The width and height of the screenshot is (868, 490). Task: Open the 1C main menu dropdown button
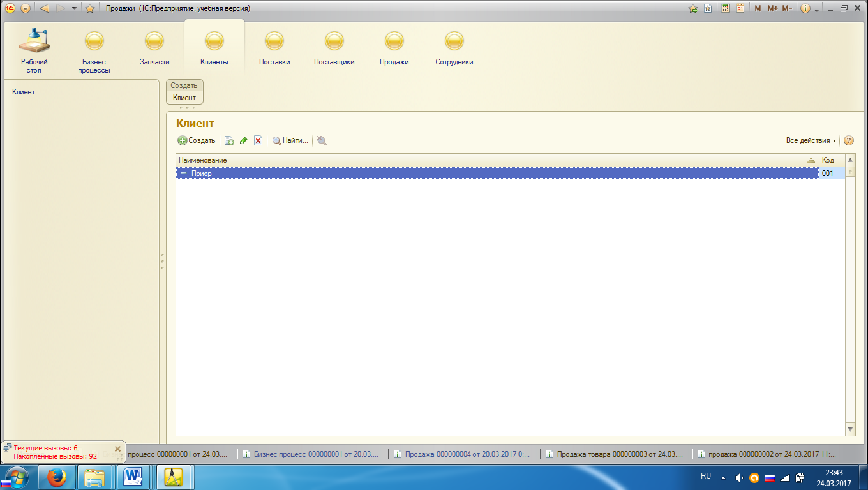pos(25,8)
